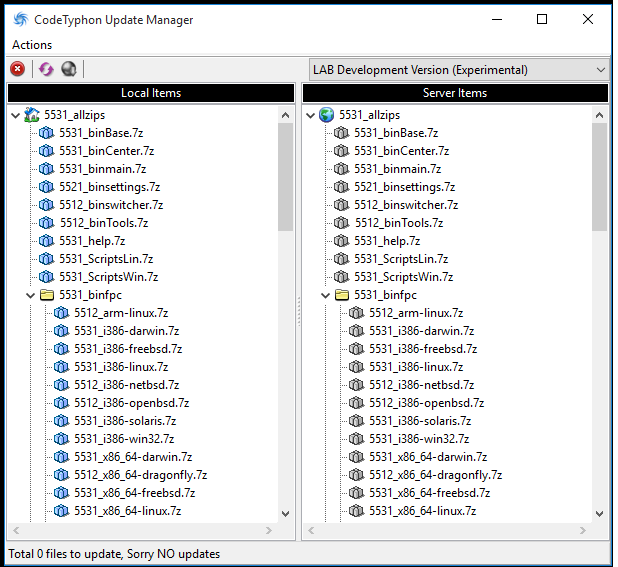Select local 5512_i386-netbsd.7z row
This screenshot has width=618, height=567.
[127, 385]
